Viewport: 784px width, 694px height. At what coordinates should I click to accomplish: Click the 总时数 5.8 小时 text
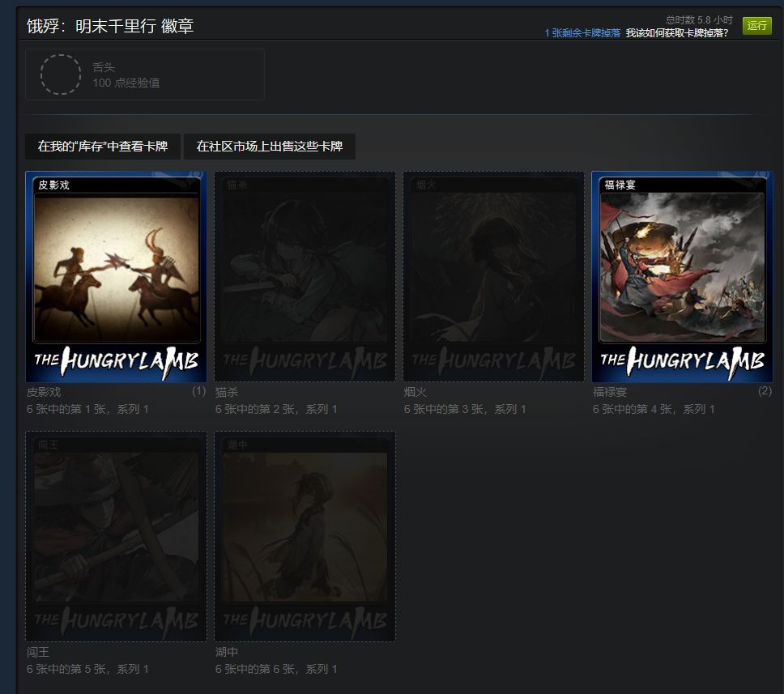click(x=699, y=20)
